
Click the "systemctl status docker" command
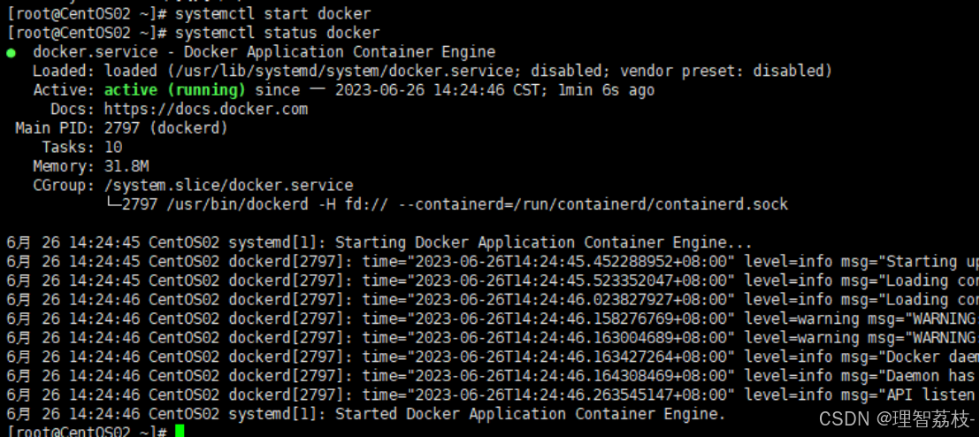277,33
